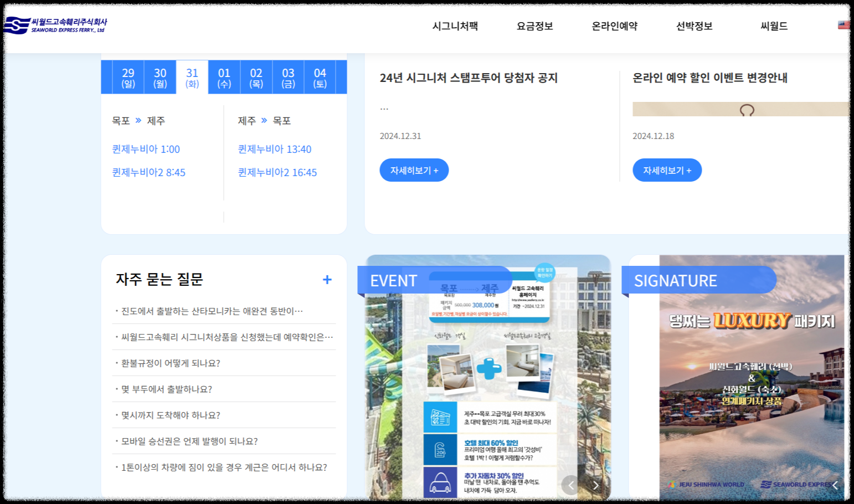This screenshot has height=504, width=854.
Task: Click left arrow on EVENT banner carousel
Action: click(571, 485)
